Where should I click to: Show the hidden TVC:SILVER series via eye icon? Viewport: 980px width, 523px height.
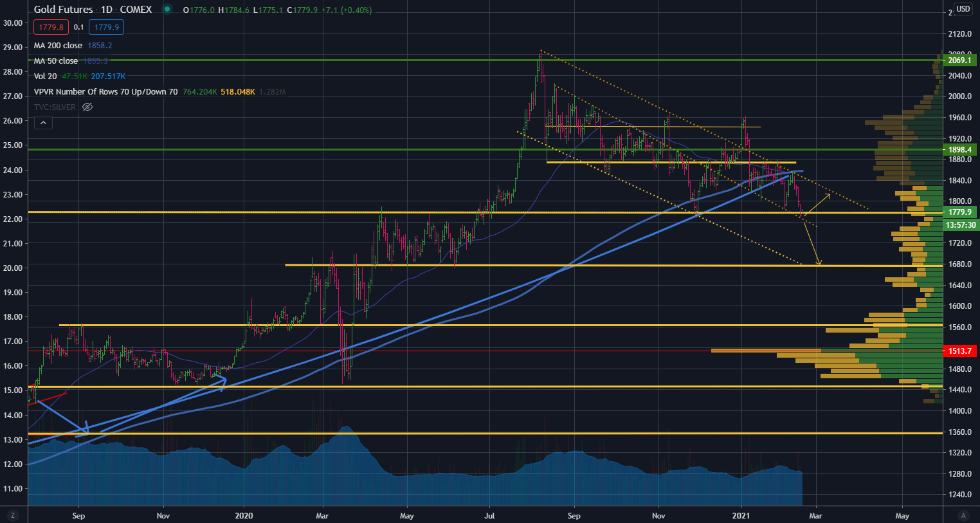tap(87, 107)
